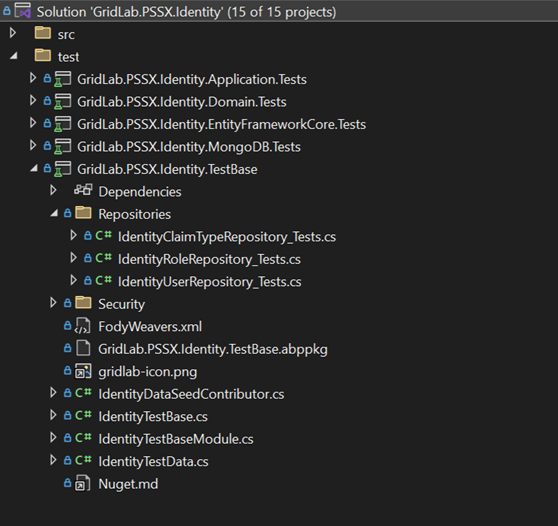Click the Nuget.md linked file icon

tap(82, 483)
